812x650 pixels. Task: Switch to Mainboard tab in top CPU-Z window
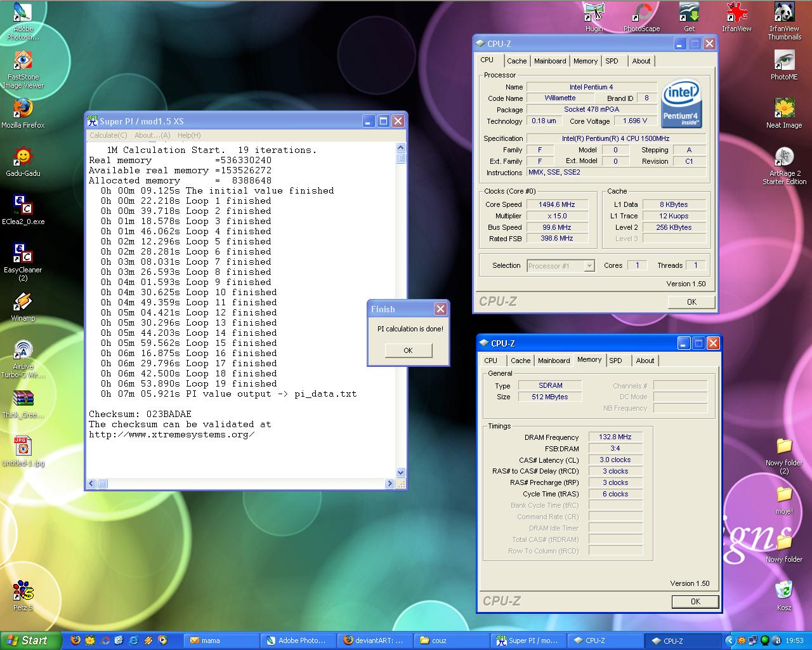click(550, 61)
